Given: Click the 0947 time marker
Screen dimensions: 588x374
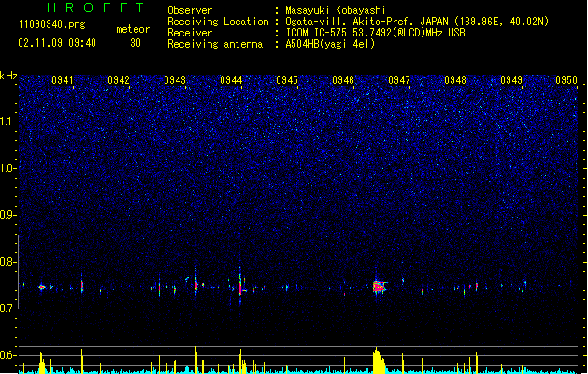Looking at the screenshot, I should (x=399, y=80).
